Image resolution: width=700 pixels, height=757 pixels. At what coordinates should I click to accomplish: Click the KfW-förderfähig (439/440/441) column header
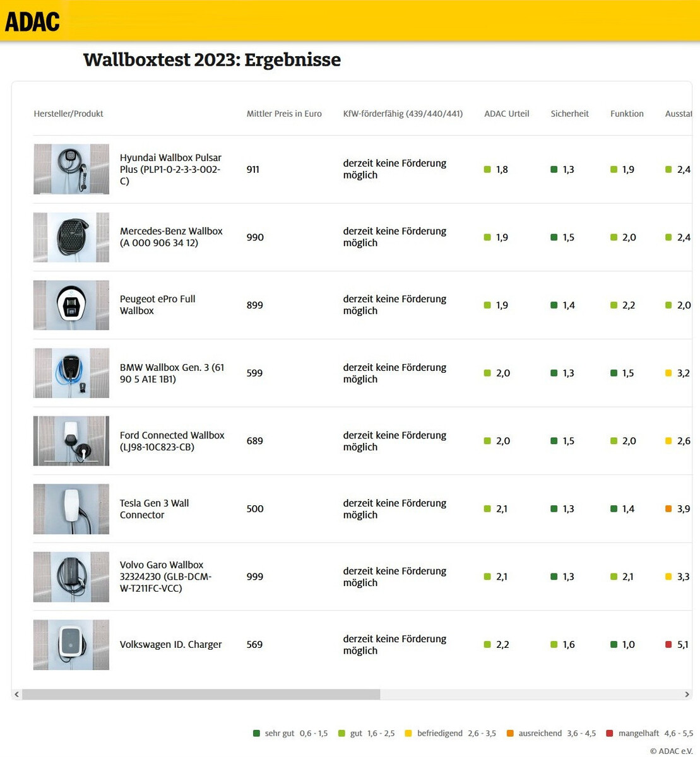point(403,114)
